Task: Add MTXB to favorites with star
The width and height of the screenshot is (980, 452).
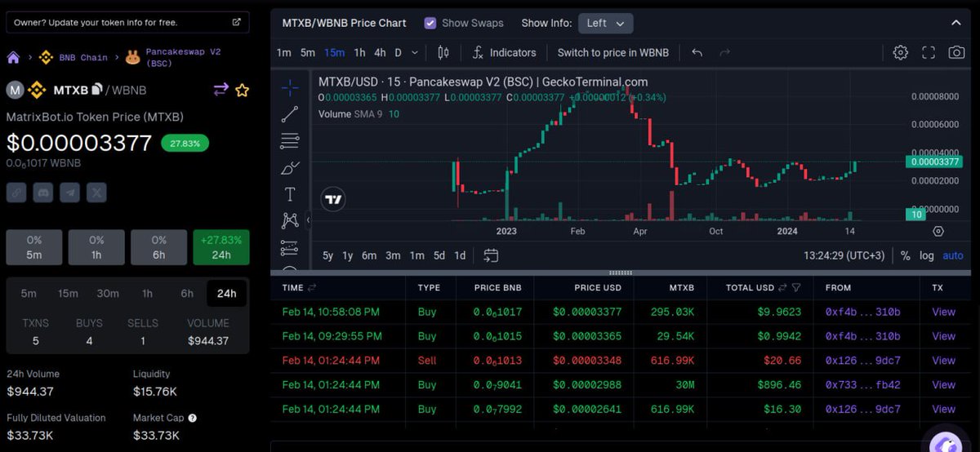Action: point(242,90)
